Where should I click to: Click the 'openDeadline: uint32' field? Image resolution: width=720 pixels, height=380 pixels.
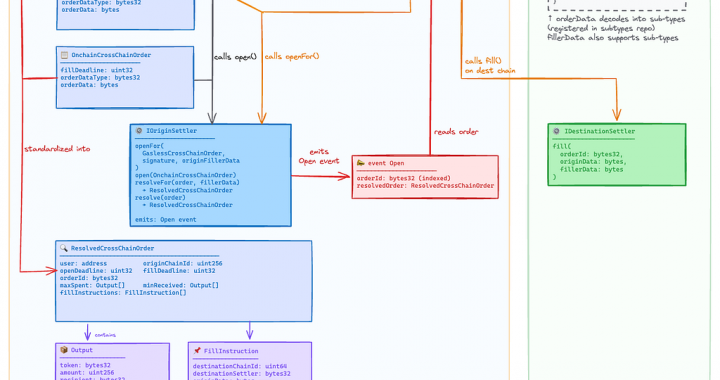click(96, 271)
